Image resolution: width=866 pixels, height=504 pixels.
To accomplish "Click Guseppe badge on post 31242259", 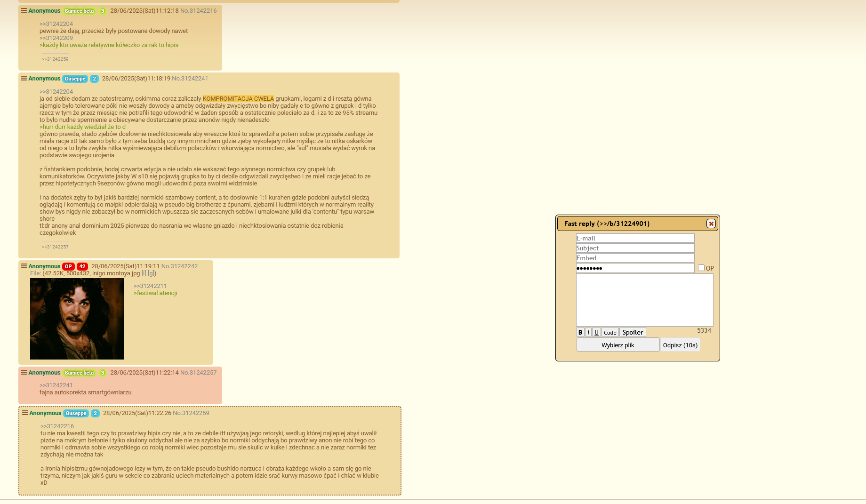I will tap(76, 413).
